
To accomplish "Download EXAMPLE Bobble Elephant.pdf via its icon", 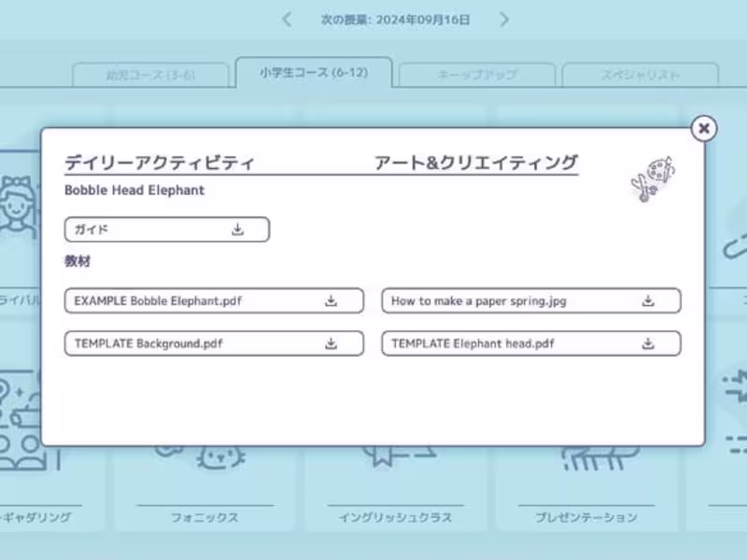I will (x=331, y=301).
